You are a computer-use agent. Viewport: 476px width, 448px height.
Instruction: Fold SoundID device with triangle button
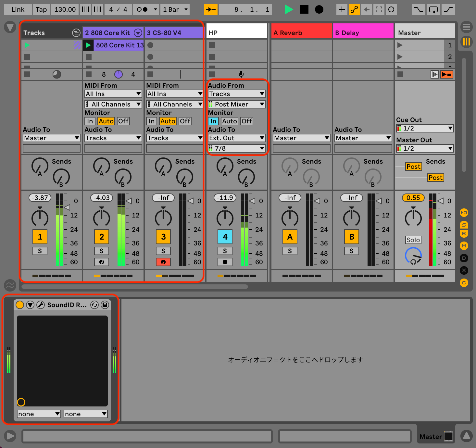tap(30, 305)
